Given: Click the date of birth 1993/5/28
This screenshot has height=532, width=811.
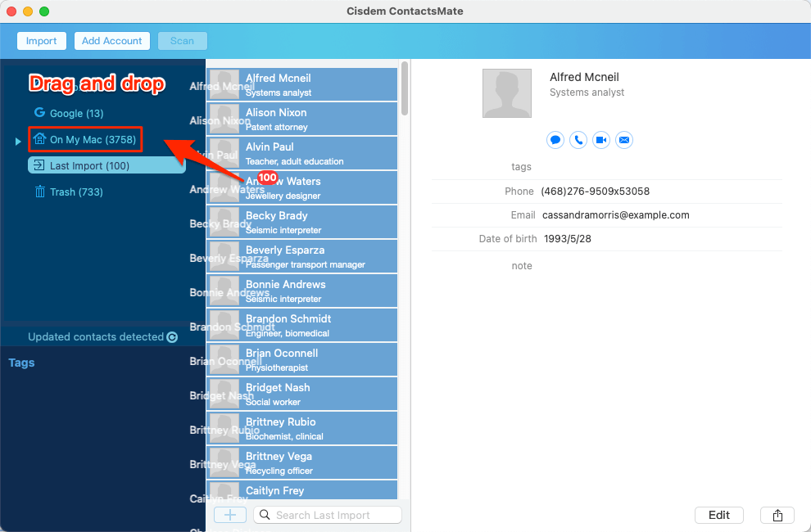Looking at the screenshot, I should 568,239.
